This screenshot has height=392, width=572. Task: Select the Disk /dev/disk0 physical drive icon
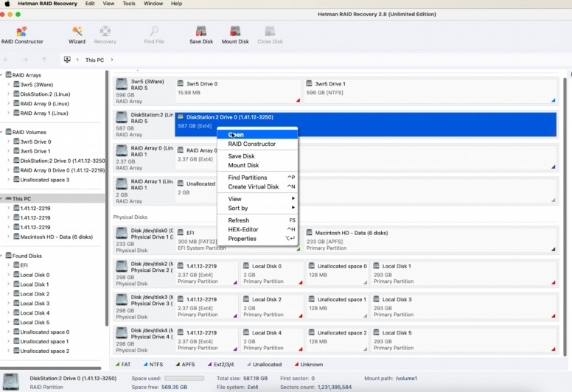(x=122, y=234)
